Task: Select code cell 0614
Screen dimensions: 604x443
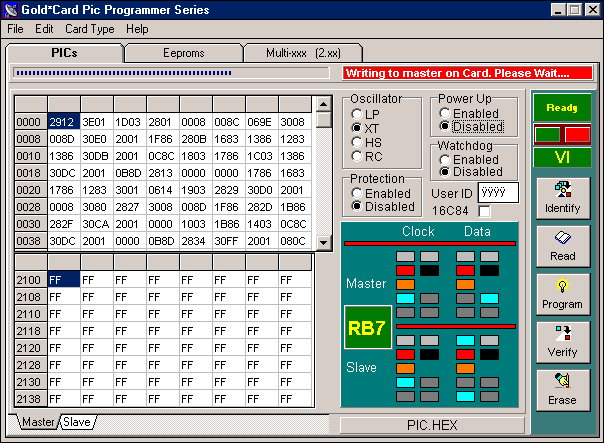Action: tap(163, 190)
